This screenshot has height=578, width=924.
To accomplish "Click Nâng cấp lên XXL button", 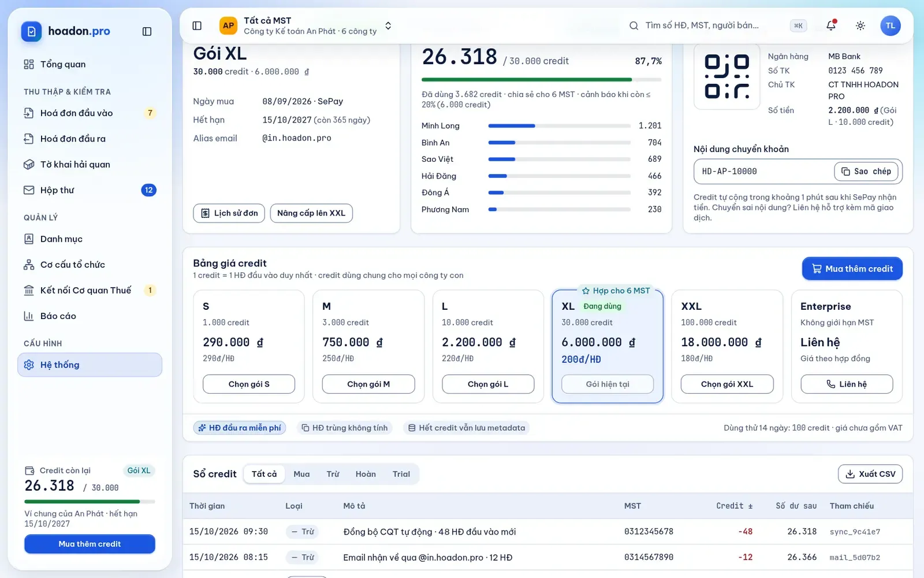I will (x=311, y=213).
